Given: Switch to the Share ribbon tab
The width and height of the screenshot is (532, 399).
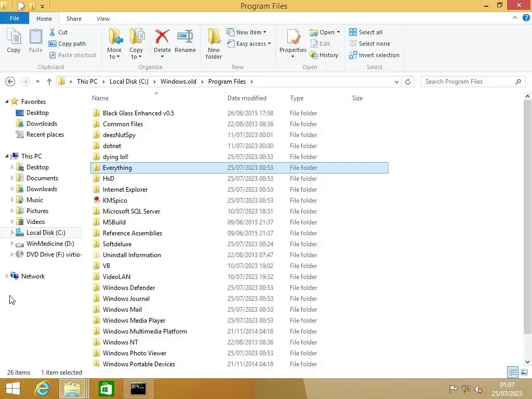Looking at the screenshot, I should point(74,19).
